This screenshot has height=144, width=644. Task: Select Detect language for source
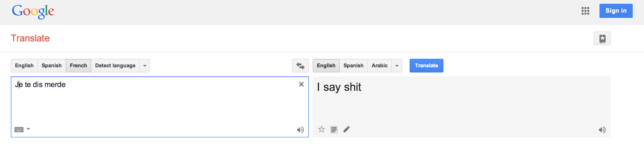click(115, 66)
